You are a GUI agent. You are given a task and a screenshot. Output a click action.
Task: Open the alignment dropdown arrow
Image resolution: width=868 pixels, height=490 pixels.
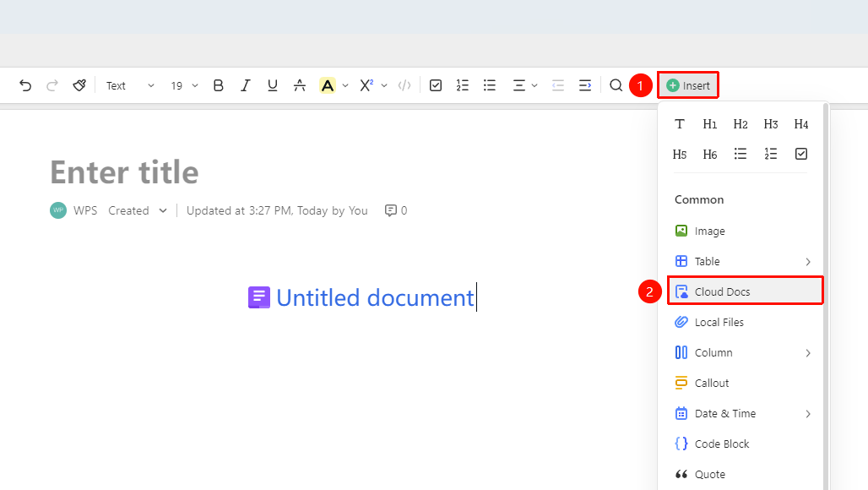pyautogui.click(x=534, y=86)
